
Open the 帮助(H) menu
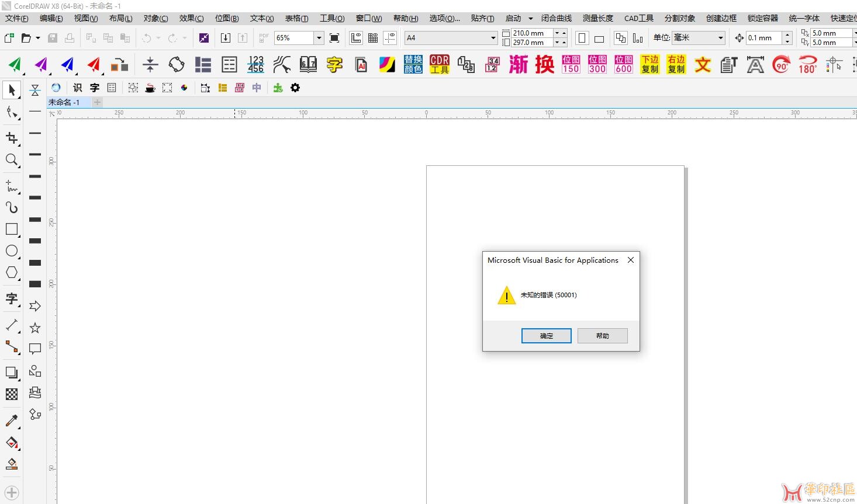(406, 19)
